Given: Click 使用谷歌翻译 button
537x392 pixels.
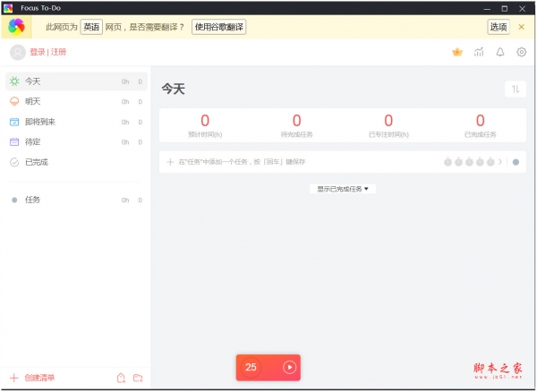Looking at the screenshot, I should 219,27.
